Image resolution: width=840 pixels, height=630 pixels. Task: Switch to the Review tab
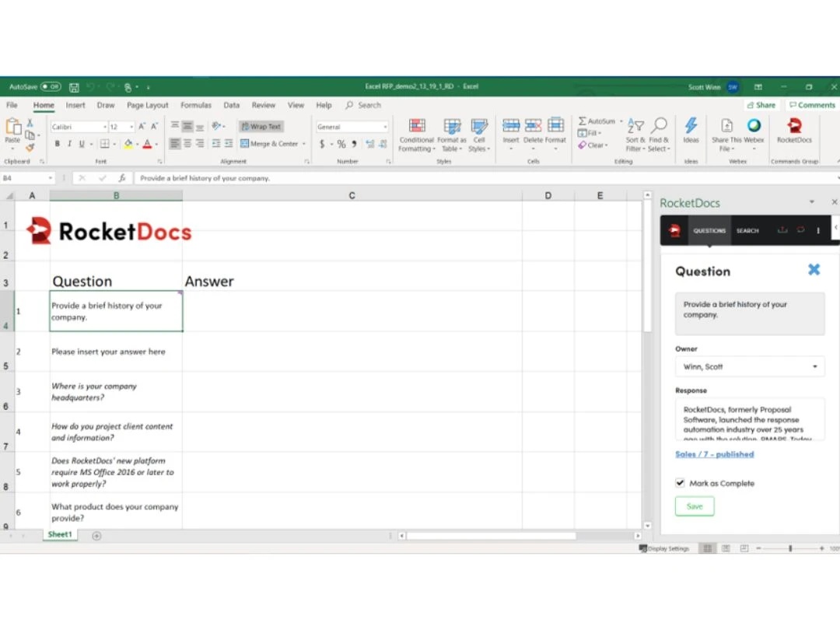tap(264, 105)
